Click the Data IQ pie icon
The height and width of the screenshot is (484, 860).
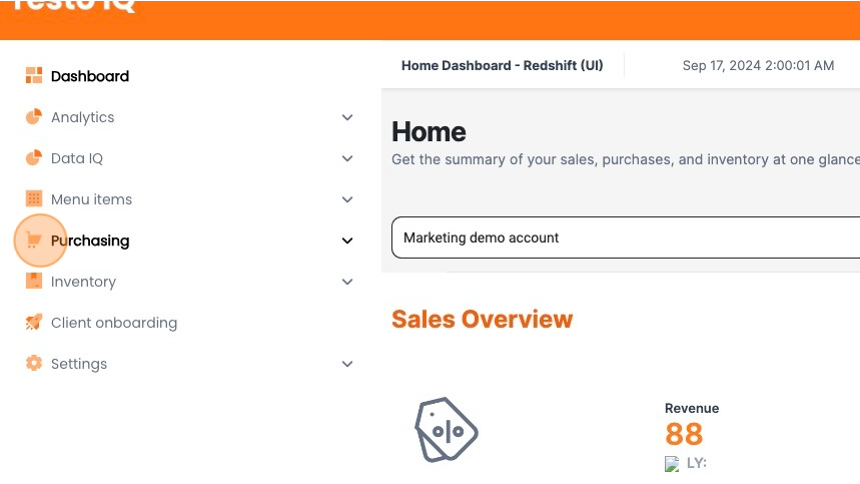point(33,157)
